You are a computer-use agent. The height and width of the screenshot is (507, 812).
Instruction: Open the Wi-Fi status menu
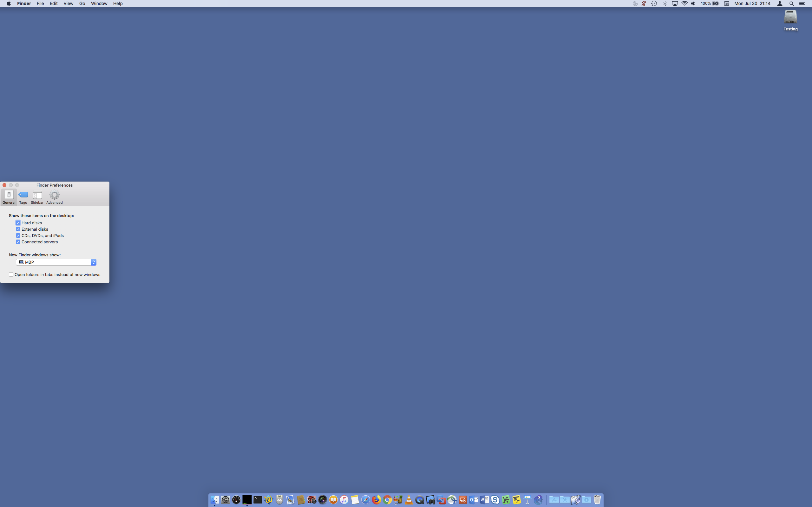tap(684, 3)
